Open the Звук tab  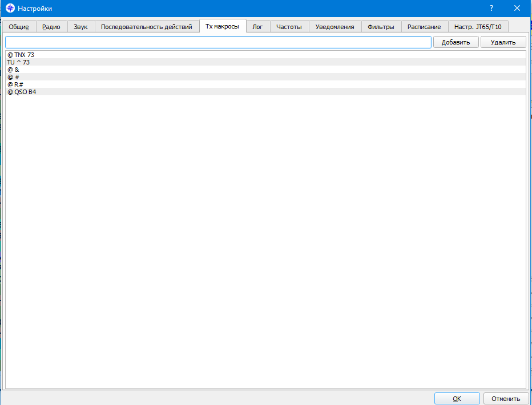(80, 27)
